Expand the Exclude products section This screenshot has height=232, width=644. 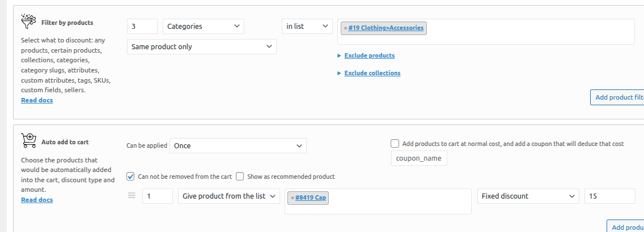coord(369,55)
